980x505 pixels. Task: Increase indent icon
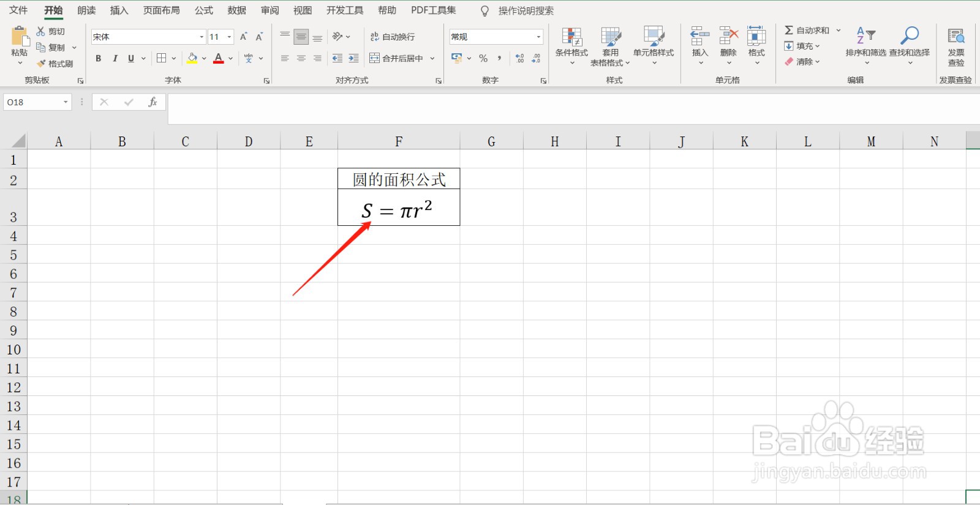[353, 58]
